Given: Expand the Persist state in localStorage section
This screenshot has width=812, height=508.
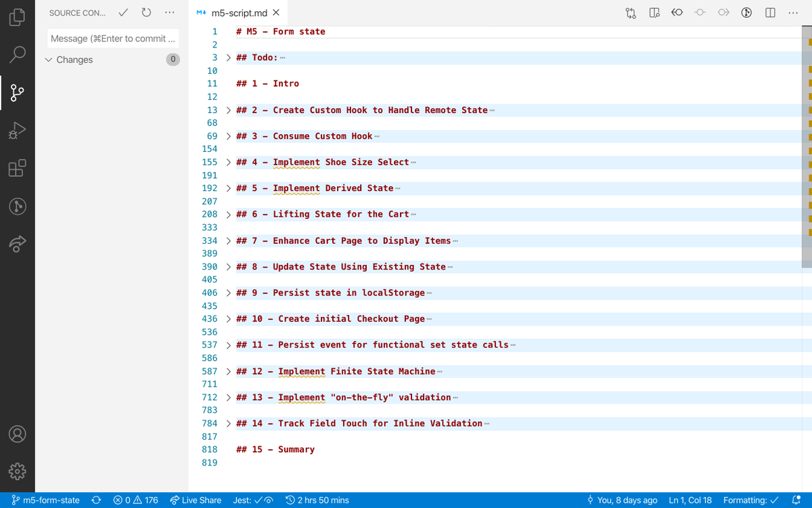Looking at the screenshot, I should [228, 293].
